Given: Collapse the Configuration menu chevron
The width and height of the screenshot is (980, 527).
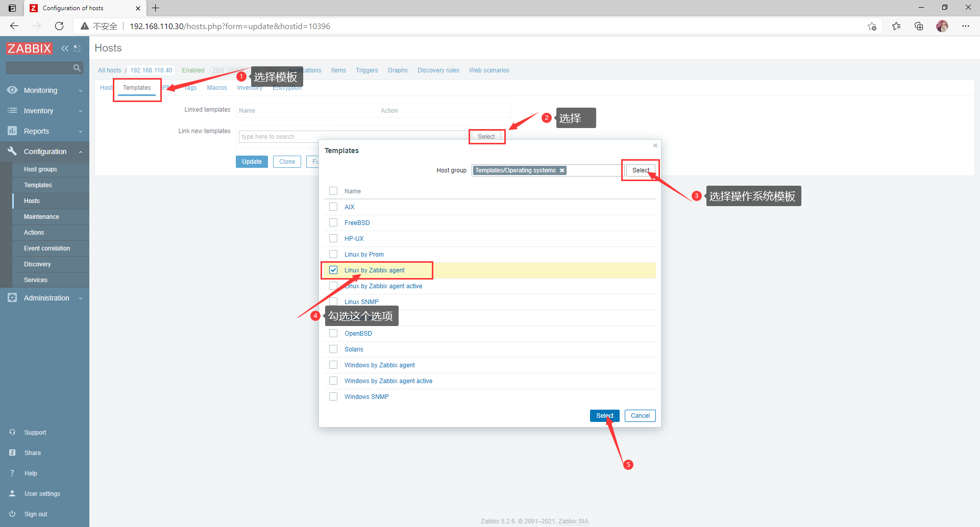Looking at the screenshot, I should [81, 152].
